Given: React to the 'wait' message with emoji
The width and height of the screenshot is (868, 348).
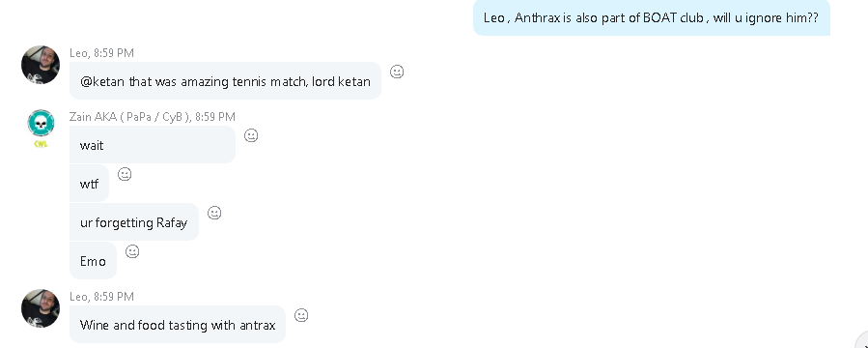Looking at the screenshot, I should 251,135.
